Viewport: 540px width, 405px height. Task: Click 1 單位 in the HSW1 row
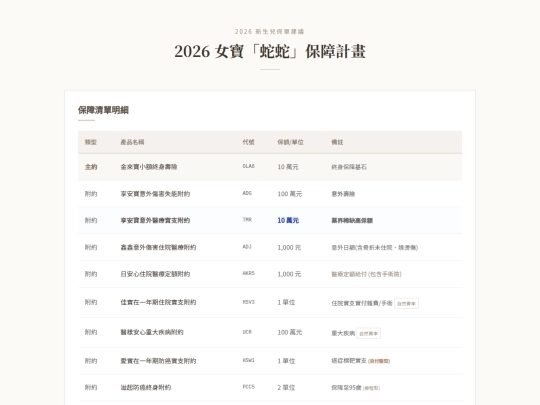pos(286,361)
